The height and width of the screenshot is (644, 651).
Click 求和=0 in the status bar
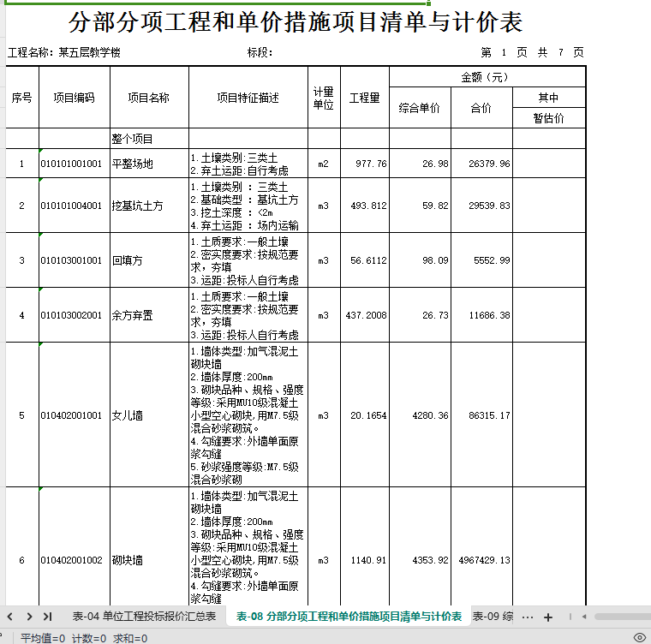click(130, 638)
